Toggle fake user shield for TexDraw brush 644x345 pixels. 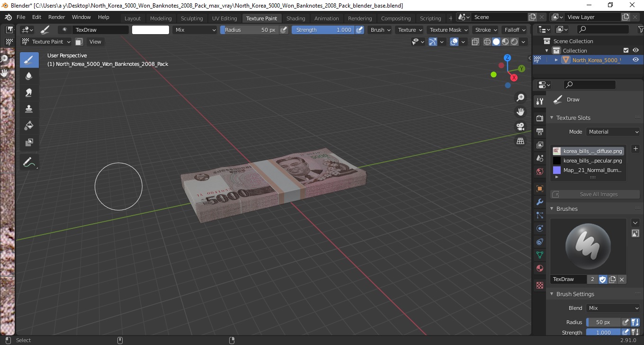click(x=603, y=279)
